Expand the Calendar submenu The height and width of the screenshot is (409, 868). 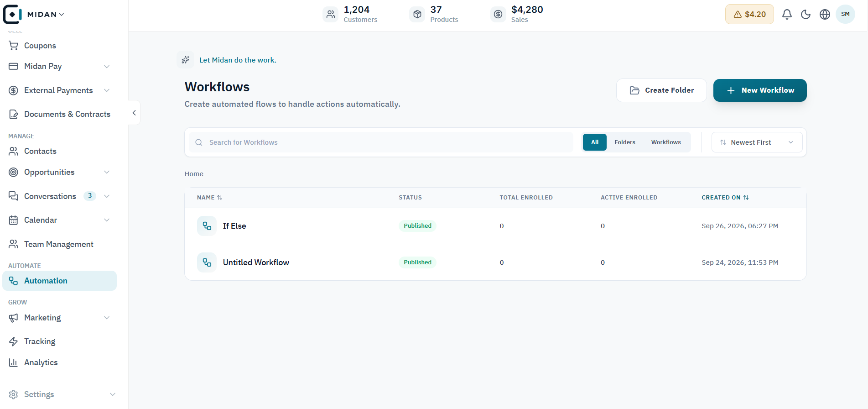[107, 220]
